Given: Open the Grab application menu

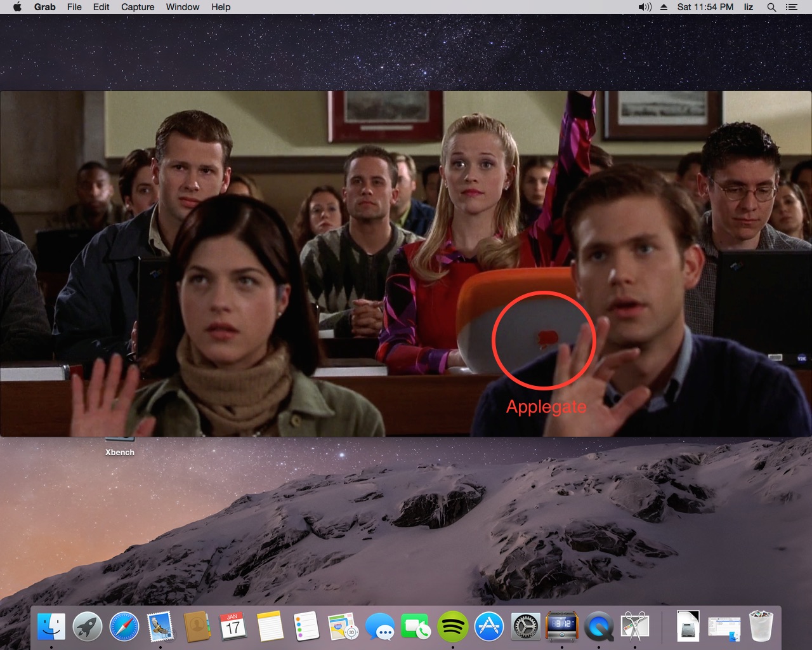Looking at the screenshot, I should [x=45, y=7].
